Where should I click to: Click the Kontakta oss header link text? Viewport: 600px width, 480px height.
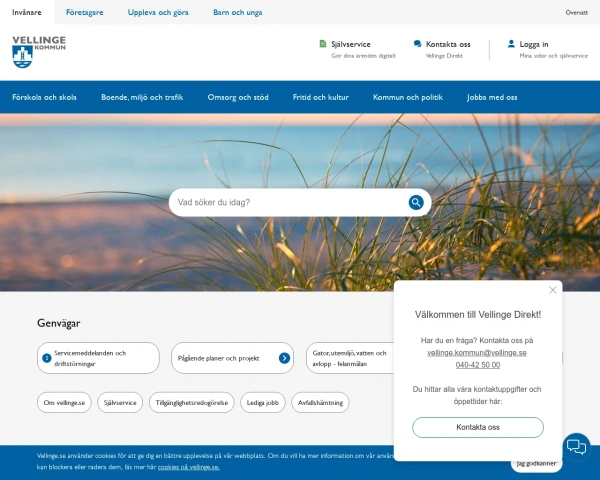[448, 44]
